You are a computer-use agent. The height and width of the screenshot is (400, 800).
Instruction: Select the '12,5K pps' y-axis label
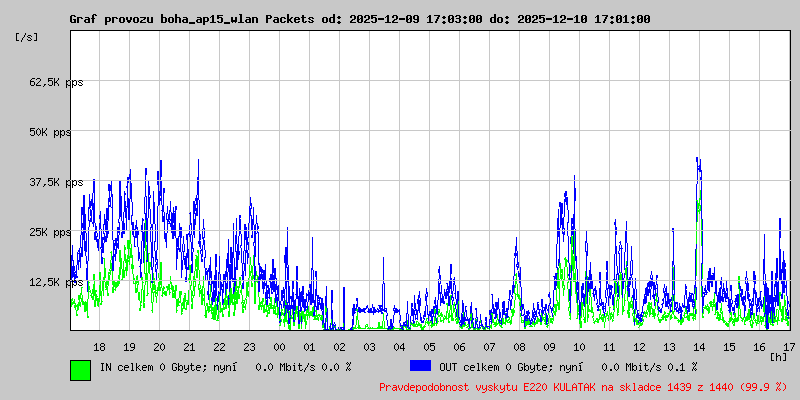[x=56, y=282]
